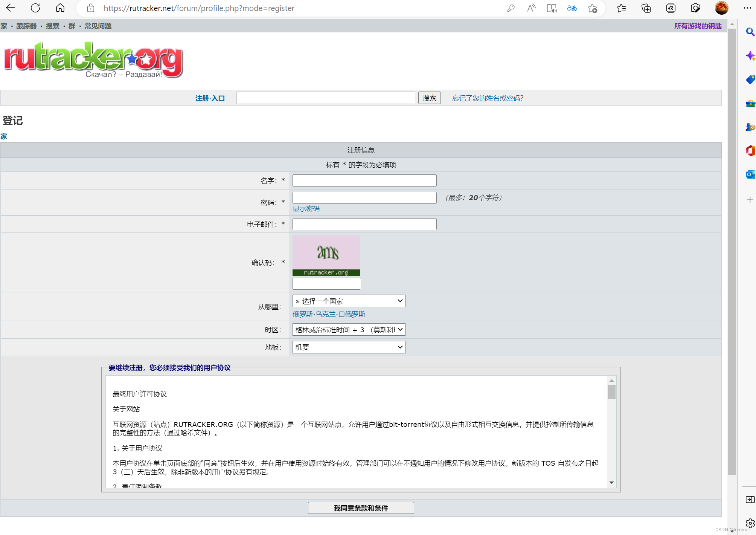Focus the 名字 username field
756x535 pixels.
(x=364, y=180)
